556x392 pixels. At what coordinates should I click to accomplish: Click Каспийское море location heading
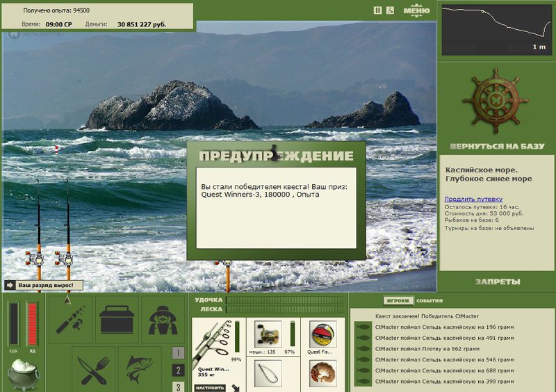[x=489, y=174]
